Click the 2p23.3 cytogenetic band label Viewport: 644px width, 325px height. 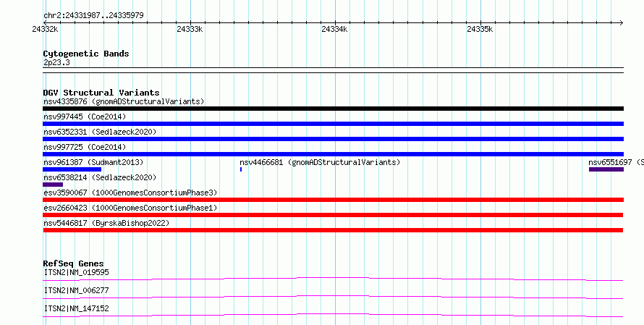(x=56, y=62)
